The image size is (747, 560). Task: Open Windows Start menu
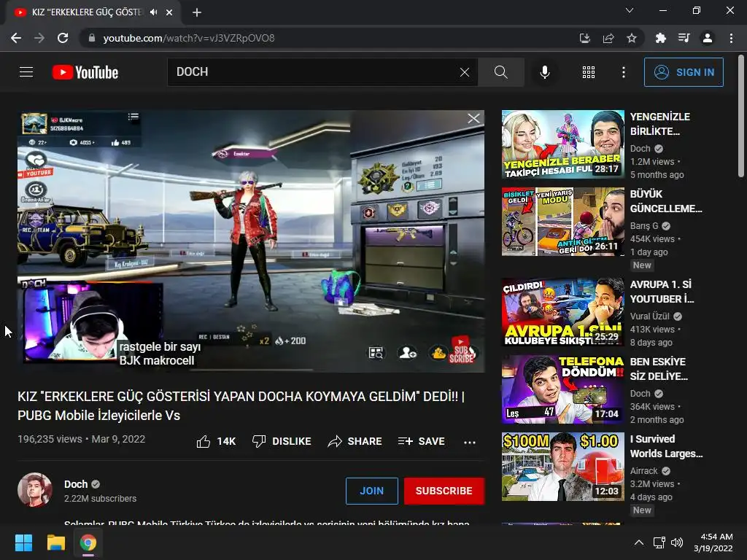point(23,542)
